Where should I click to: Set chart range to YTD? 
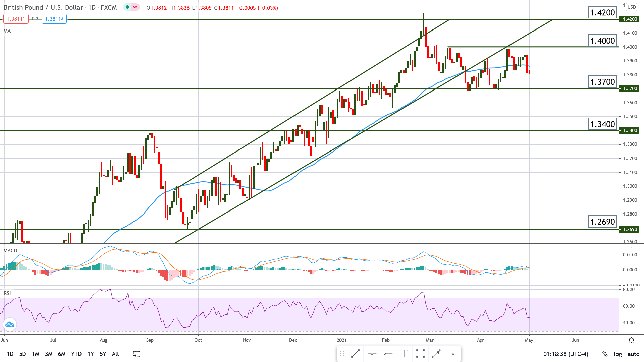point(76,354)
